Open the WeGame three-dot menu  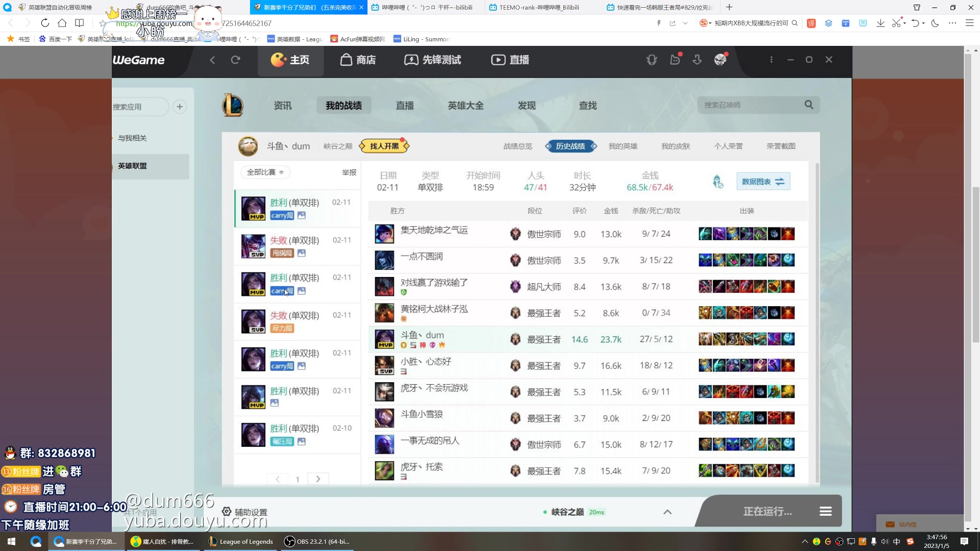771,60
